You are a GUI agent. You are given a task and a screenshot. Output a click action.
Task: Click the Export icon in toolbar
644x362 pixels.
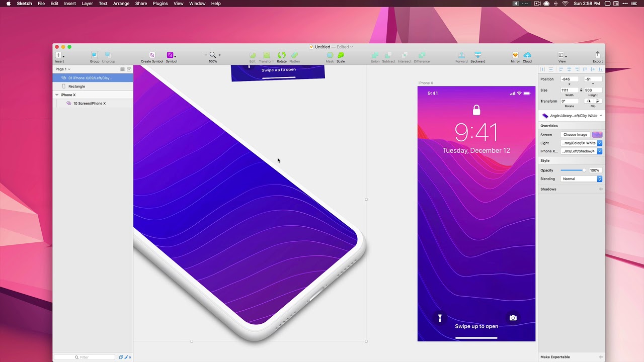pyautogui.click(x=598, y=55)
